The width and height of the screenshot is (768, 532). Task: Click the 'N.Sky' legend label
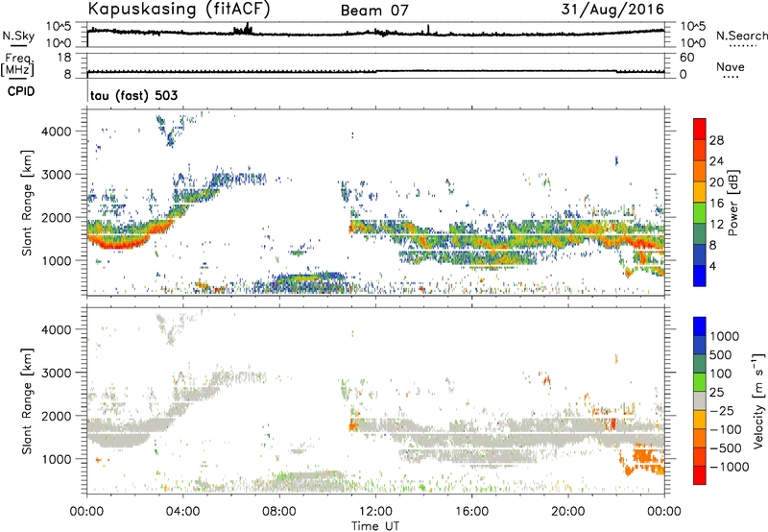[x=18, y=36]
